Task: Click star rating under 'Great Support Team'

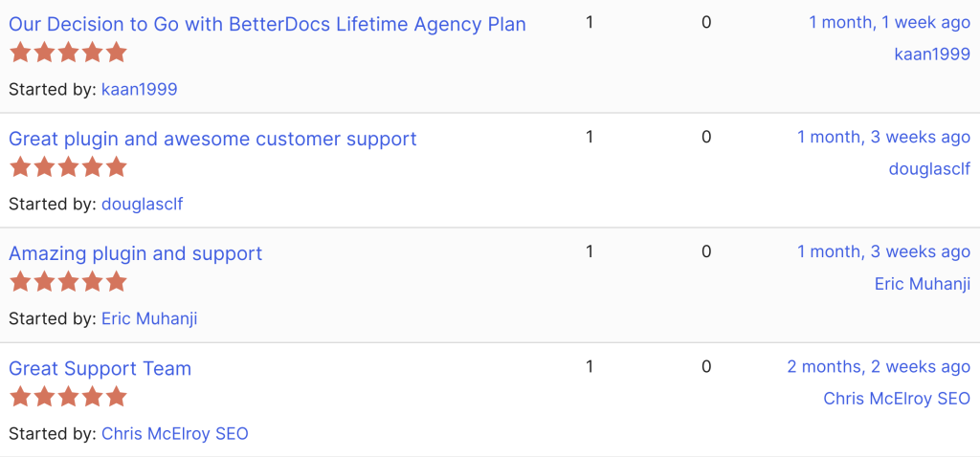Action: 68,397
